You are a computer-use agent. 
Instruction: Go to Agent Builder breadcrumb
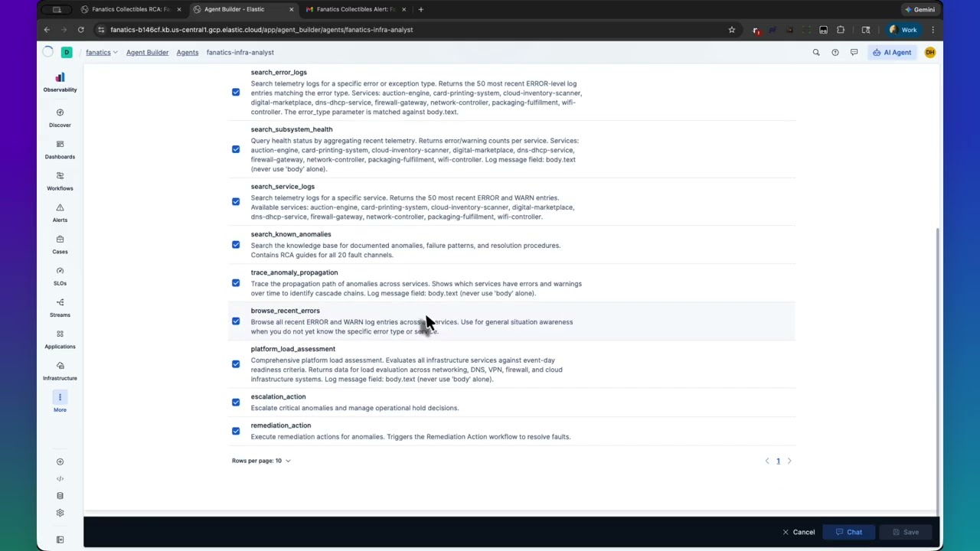pos(147,52)
